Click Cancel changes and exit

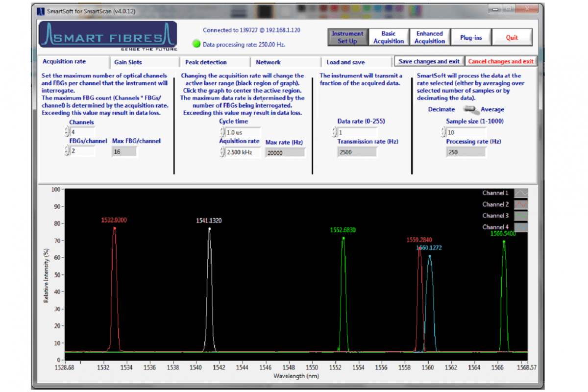point(501,61)
